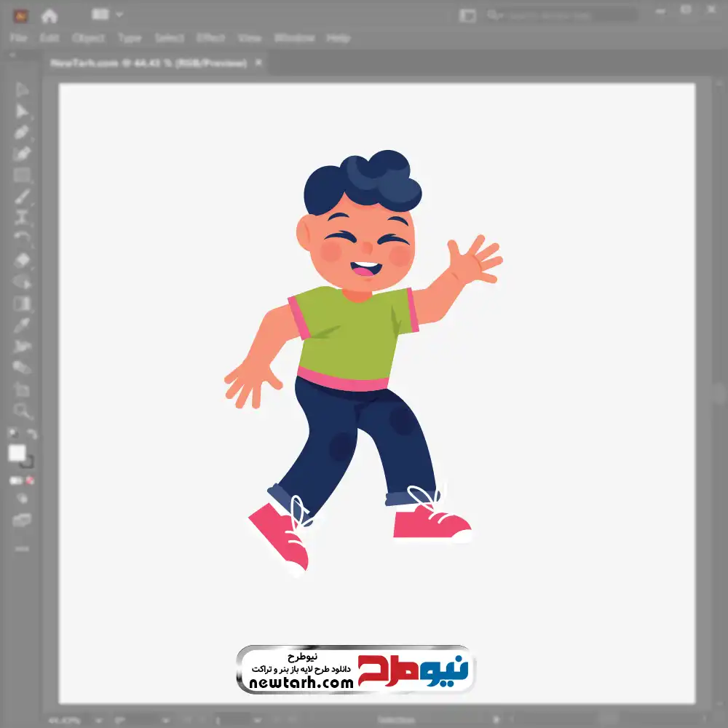
Task: Pick the Eyedropper tool
Action: pos(22,325)
